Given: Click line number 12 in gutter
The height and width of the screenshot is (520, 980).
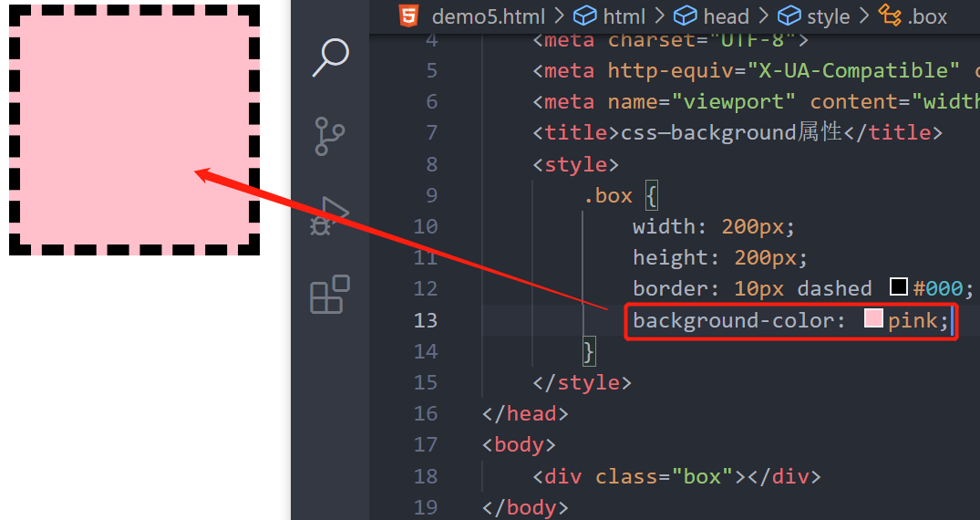Looking at the screenshot, I should click(426, 288).
